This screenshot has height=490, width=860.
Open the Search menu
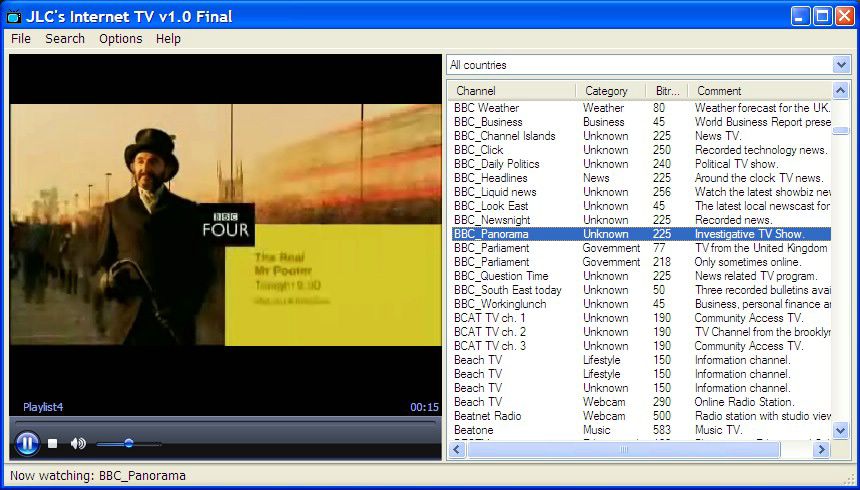(x=65, y=39)
